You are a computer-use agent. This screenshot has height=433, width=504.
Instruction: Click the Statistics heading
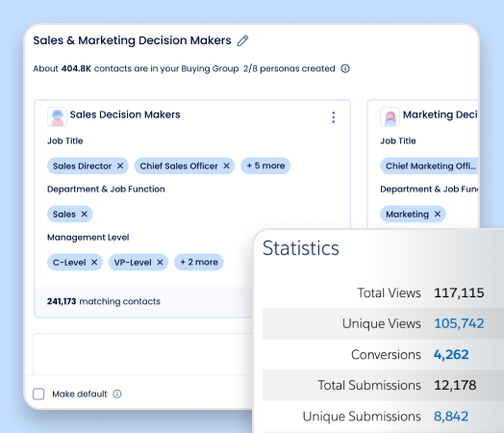tap(300, 248)
